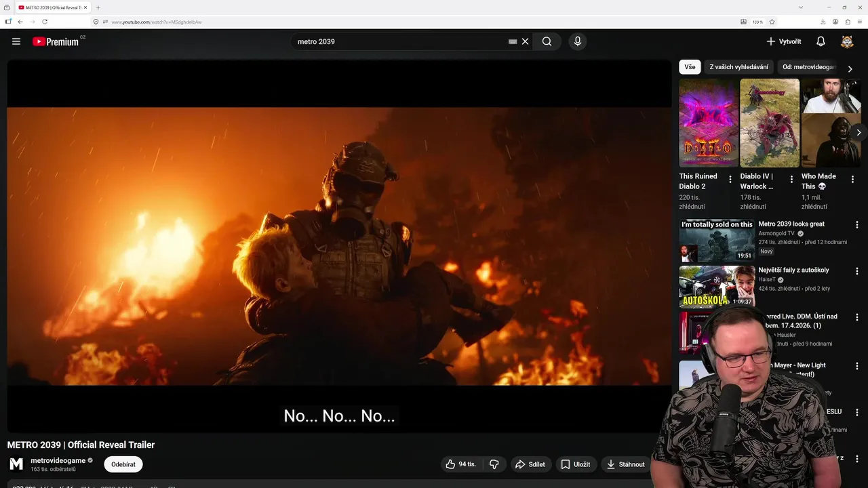This screenshot has width=868, height=488.
Task: Open metrovideogame channel avatar
Action: 16,464
